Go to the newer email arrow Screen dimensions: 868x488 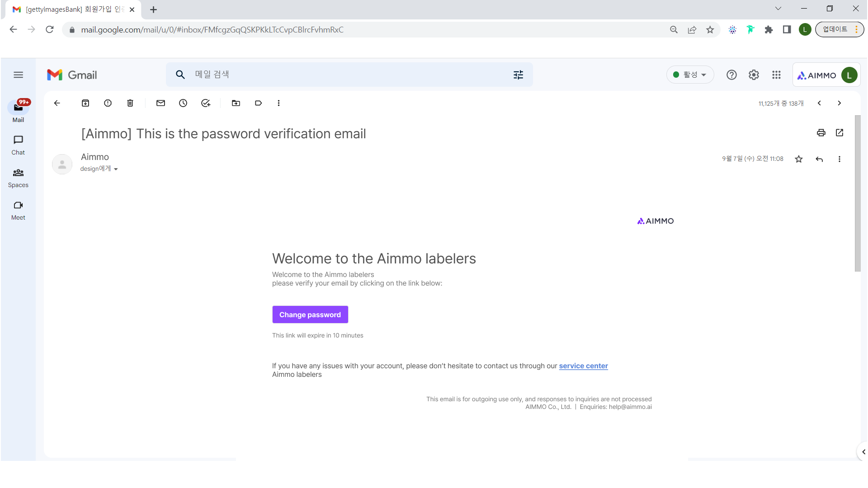pos(819,103)
